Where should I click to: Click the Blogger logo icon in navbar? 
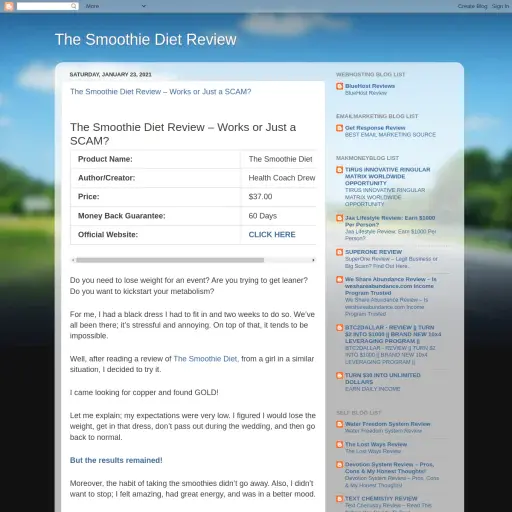click(9, 6)
